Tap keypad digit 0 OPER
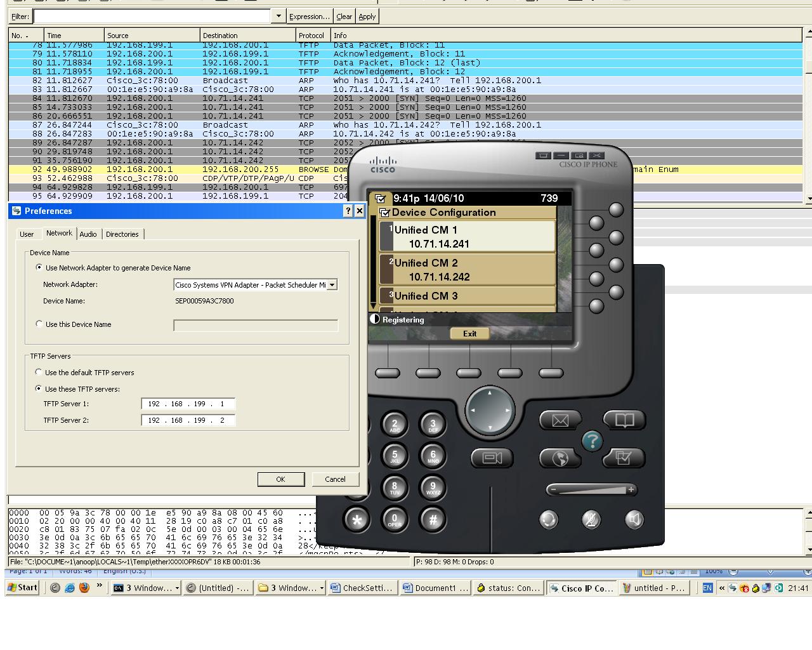 394,519
